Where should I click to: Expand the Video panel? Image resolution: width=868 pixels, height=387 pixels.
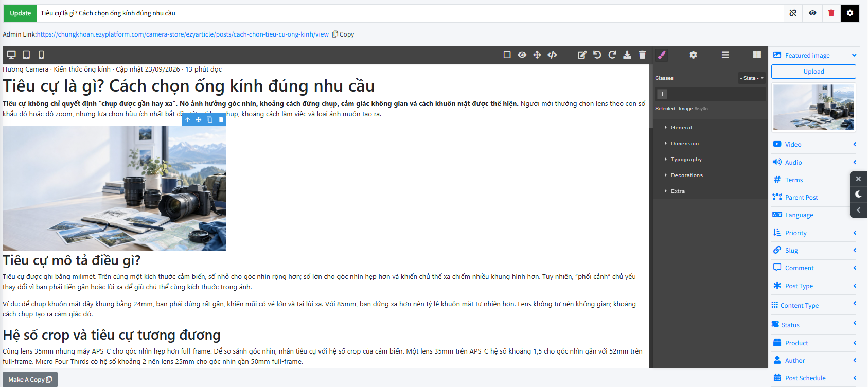(814, 144)
